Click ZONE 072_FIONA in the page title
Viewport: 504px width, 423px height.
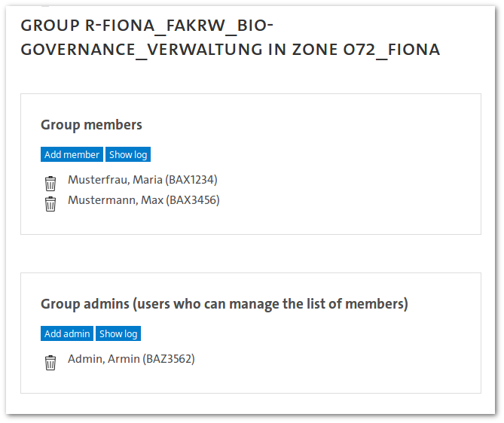coord(366,50)
